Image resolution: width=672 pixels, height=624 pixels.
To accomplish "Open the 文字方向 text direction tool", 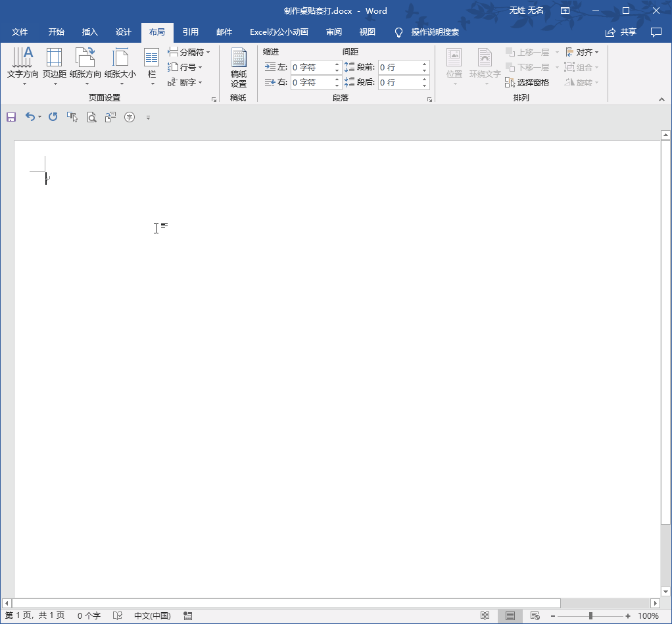I will click(x=23, y=66).
